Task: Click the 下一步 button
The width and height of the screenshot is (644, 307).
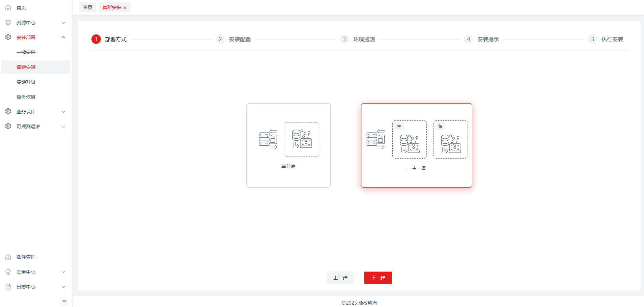Action: tap(378, 278)
